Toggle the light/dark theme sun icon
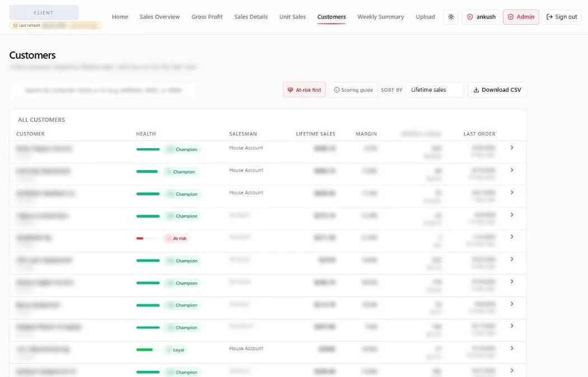The height and width of the screenshot is (377, 588). [451, 17]
